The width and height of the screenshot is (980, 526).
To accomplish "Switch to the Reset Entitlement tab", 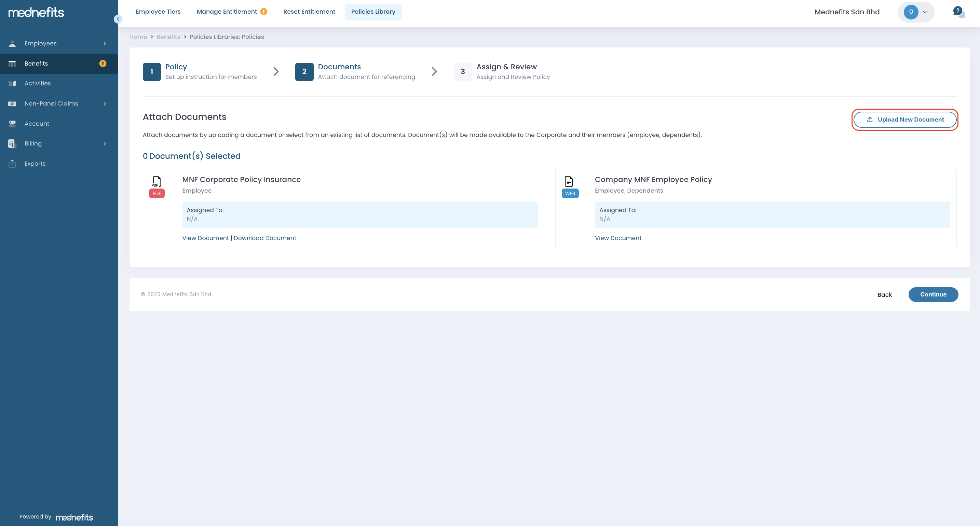I will (309, 12).
